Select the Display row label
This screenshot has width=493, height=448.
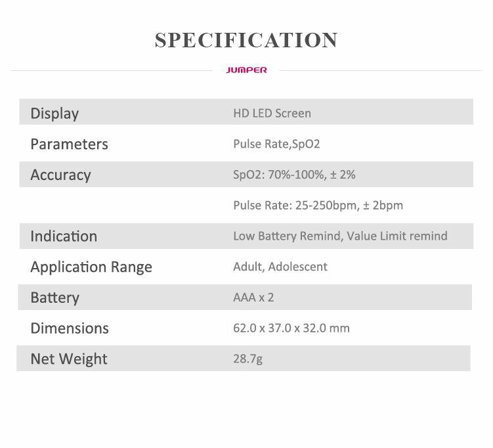pyautogui.click(x=54, y=114)
